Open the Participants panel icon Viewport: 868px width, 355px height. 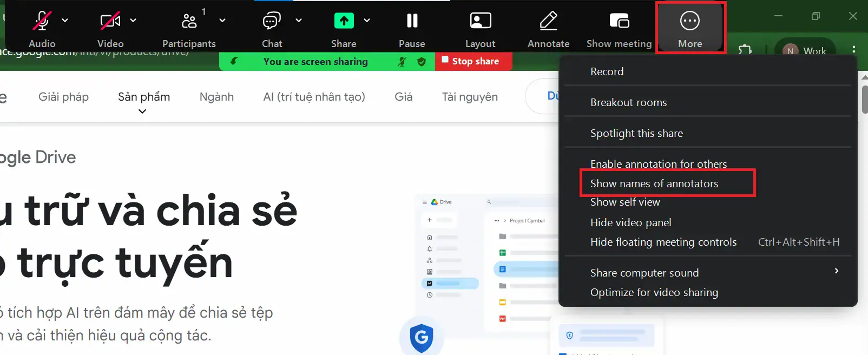pos(189,21)
